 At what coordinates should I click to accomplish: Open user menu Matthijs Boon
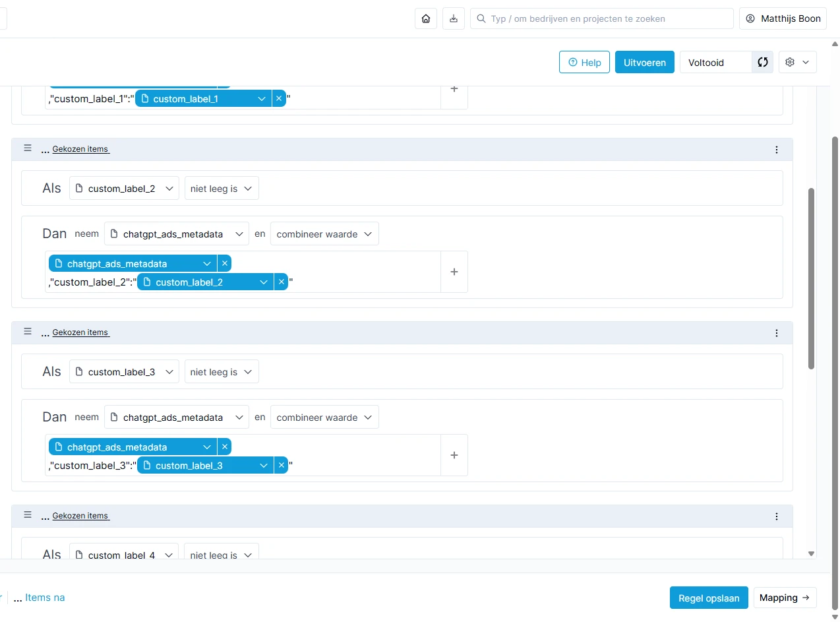coord(783,18)
